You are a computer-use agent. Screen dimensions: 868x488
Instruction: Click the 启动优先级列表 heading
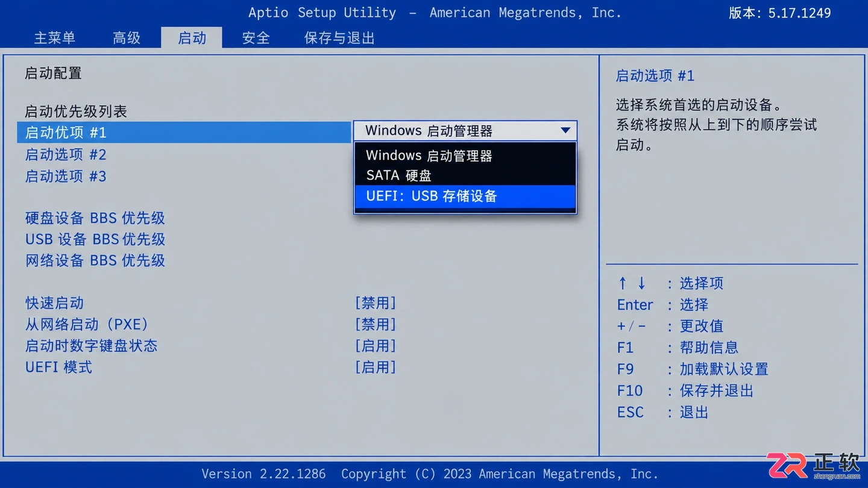tap(76, 111)
